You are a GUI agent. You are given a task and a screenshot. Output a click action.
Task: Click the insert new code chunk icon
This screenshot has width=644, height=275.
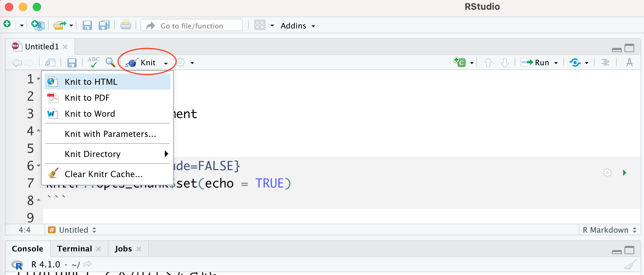click(460, 62)
